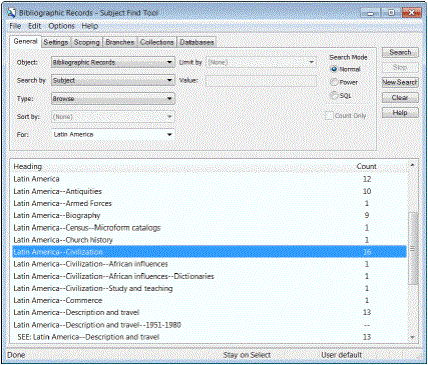
Task: Choose the Normal search mode option
Action: pyautogui.click(x=334, y=69)
